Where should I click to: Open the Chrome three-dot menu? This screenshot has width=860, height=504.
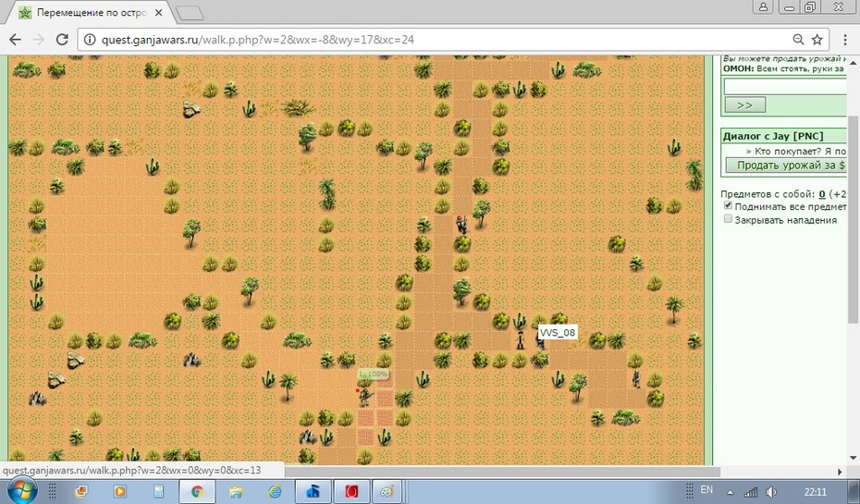pyautogui.click(x=844, y=40)
